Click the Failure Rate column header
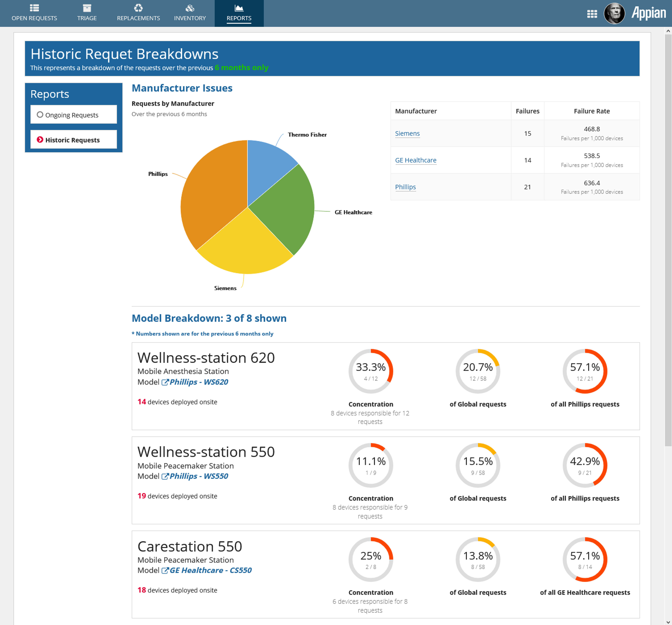 tap(591, 111)
